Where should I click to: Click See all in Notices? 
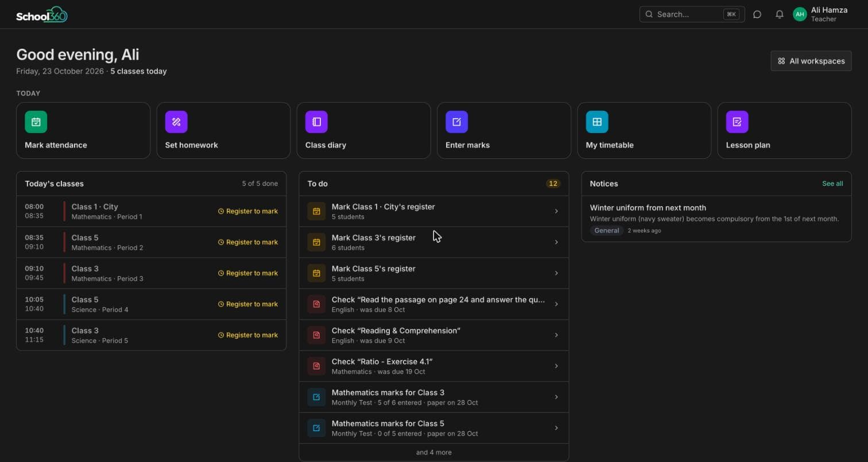[x=832, y=184]
